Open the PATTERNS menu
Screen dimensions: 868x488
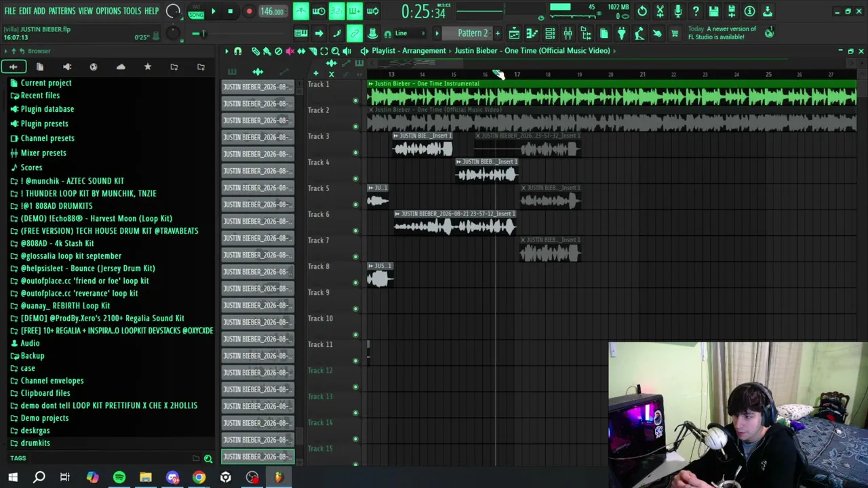62,11
